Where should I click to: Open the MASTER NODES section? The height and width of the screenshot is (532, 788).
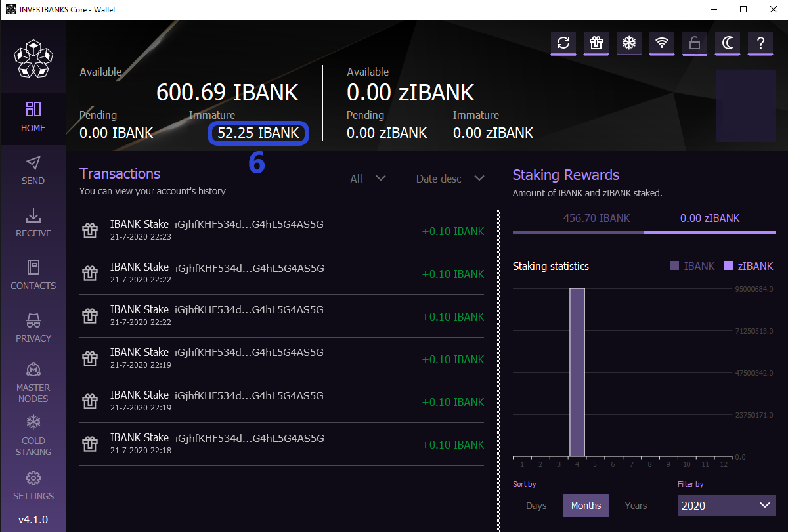pos(33,382)
